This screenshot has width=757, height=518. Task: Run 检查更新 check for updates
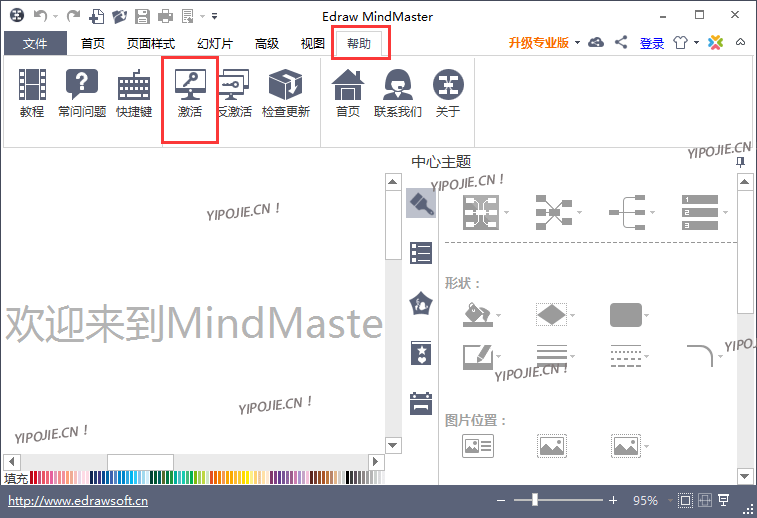(x=285, y=93)
